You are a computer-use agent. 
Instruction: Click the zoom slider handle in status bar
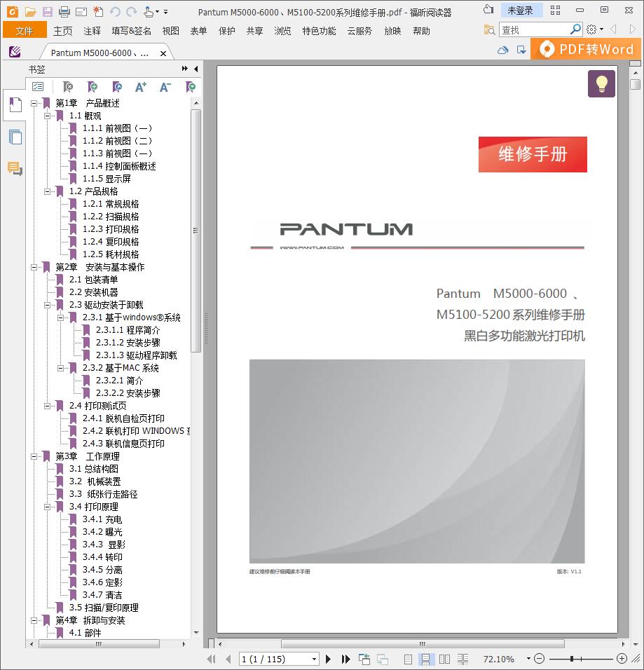tap(571, 659)
